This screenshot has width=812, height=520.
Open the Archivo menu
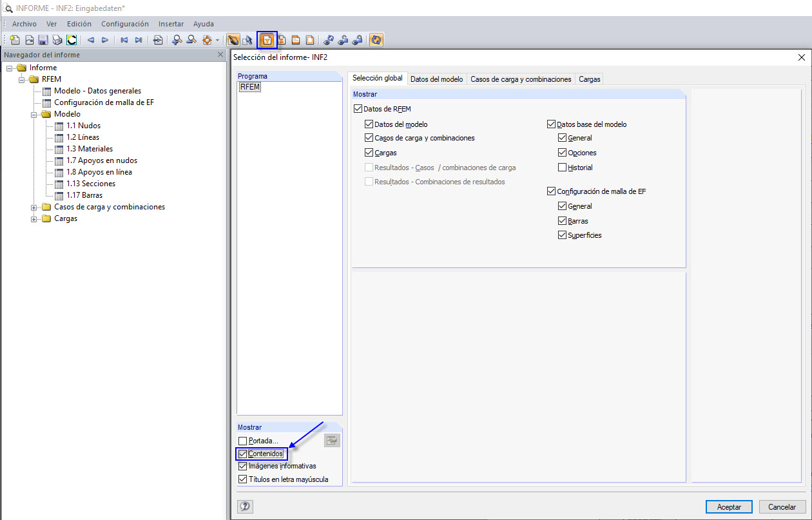pos(24,24)
